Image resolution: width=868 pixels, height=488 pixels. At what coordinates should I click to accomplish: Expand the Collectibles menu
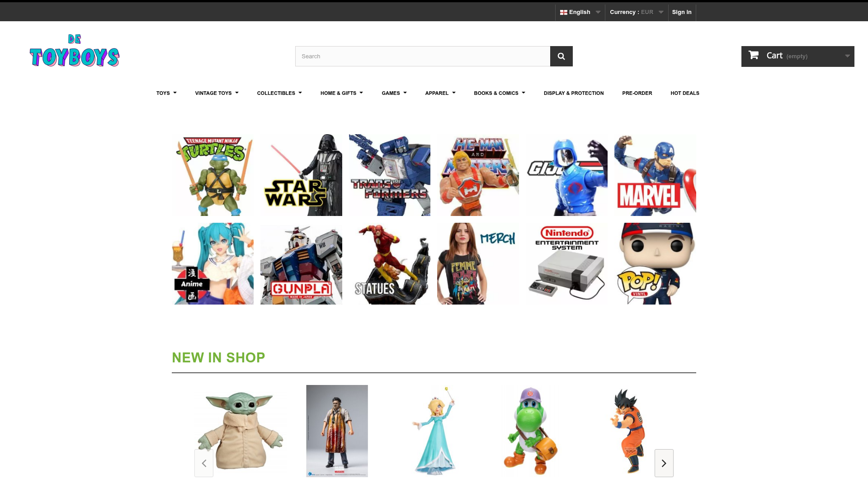tap(279, 93)
